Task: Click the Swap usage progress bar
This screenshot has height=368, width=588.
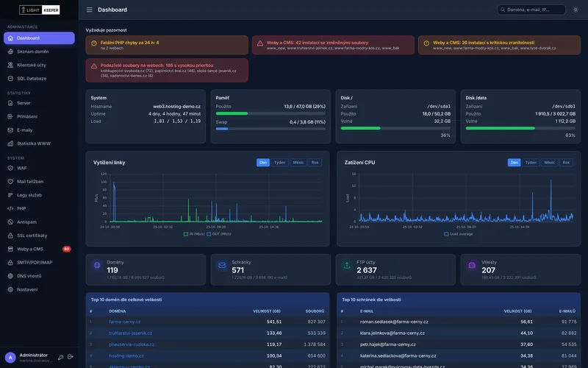Action: (x=270, y=129)
